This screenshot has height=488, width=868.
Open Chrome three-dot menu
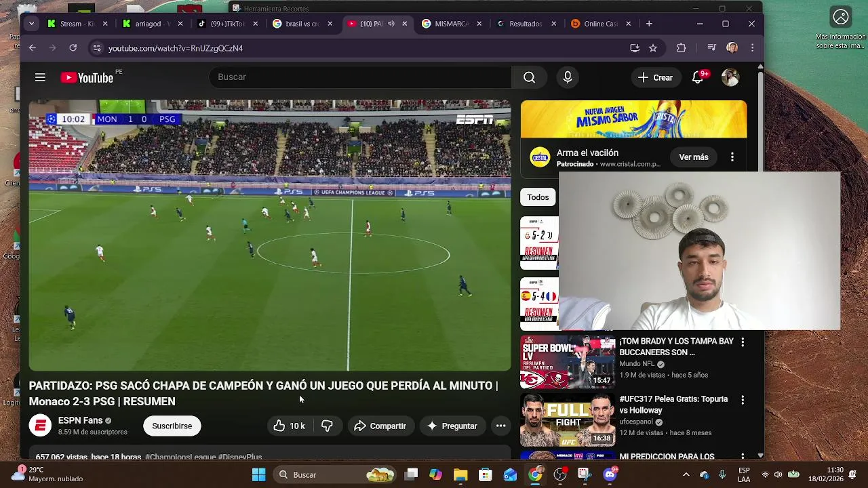(x=752, y=48)
